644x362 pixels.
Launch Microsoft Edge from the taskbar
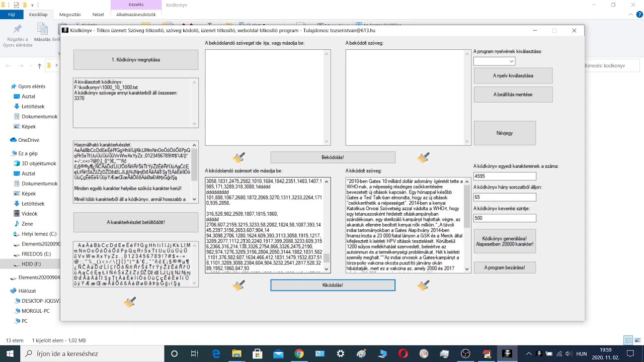[216, 354]
